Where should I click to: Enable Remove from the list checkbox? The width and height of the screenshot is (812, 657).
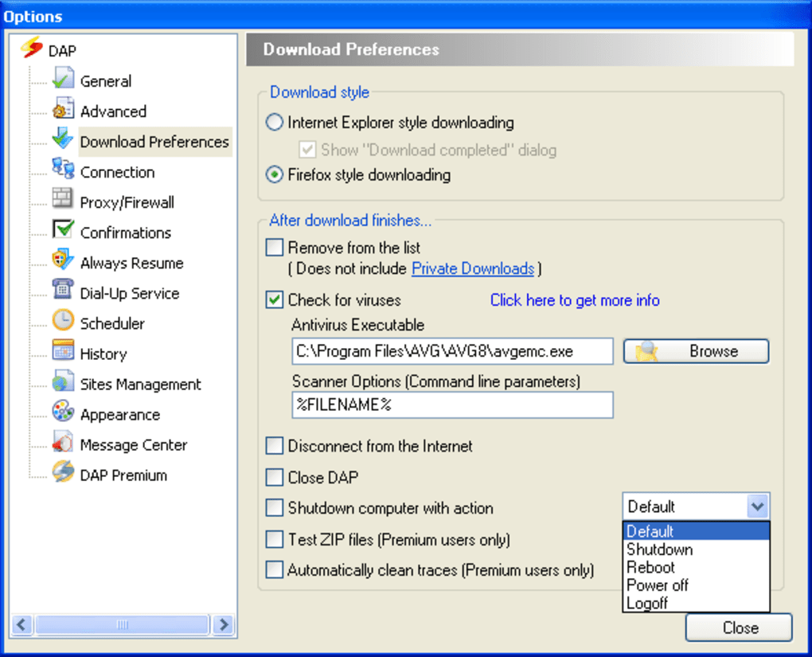(275, 248)
